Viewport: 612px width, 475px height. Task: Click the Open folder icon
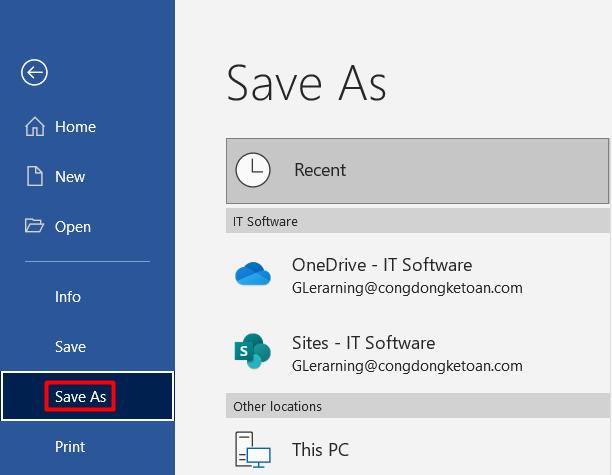click(34, 226)
